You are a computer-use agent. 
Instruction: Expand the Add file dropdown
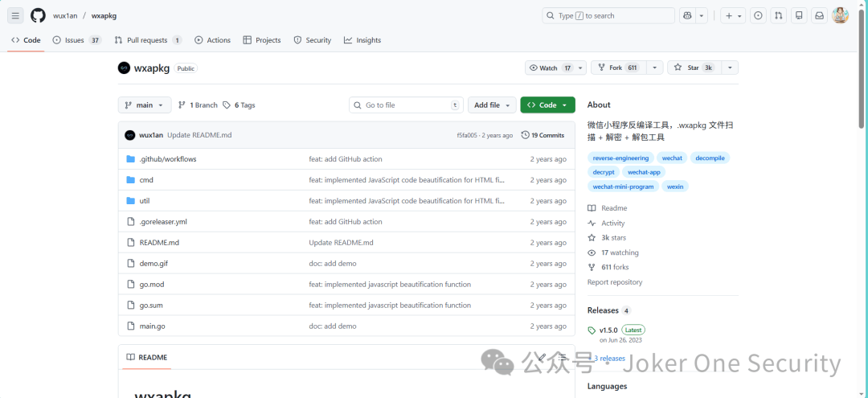pos(491,105)
